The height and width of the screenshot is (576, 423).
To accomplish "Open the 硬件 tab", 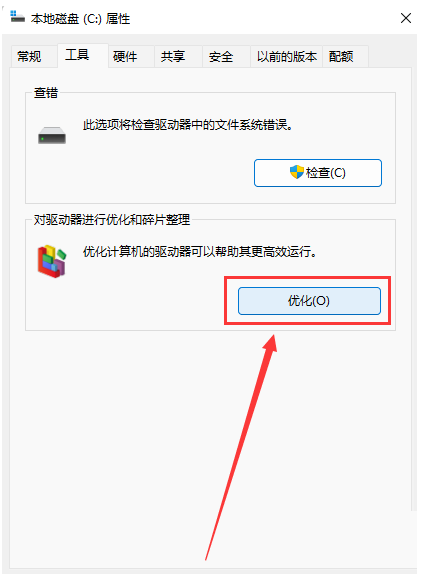I will (125, 57).
